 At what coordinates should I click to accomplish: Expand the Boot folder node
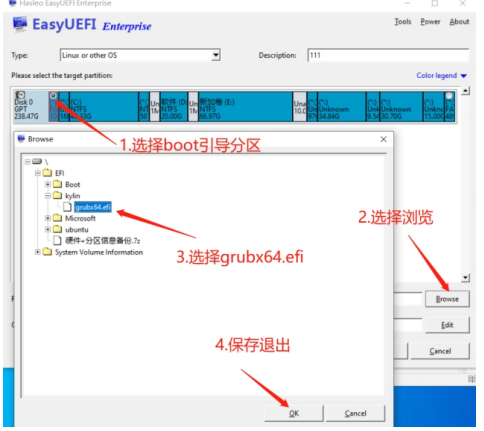pyautogui.click(x=48, y=184)
